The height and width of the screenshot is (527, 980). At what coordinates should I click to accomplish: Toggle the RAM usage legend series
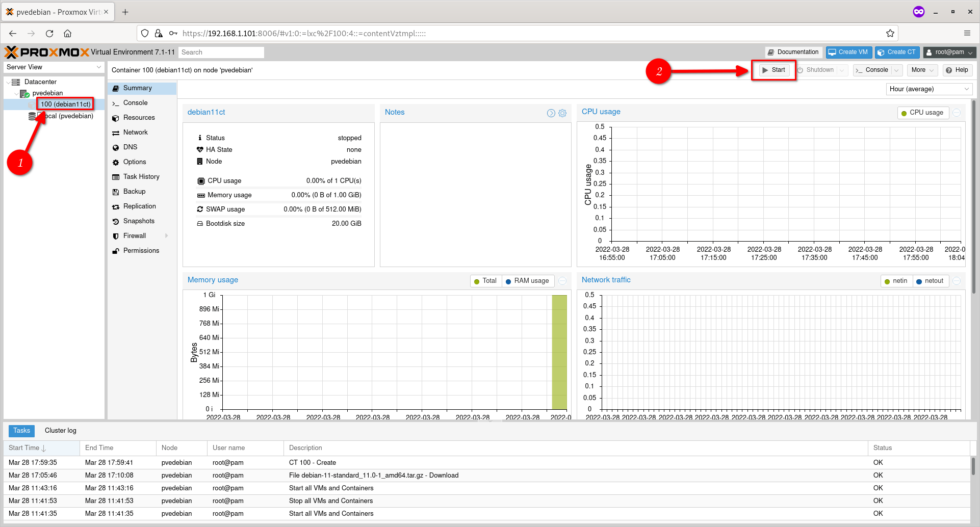[528, 281]
